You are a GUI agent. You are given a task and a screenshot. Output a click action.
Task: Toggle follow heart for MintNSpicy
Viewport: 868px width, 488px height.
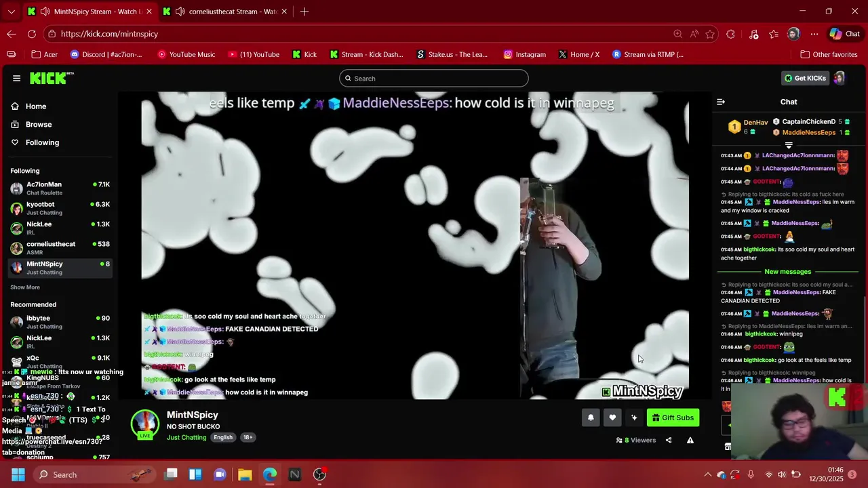[x=612, y=418]
